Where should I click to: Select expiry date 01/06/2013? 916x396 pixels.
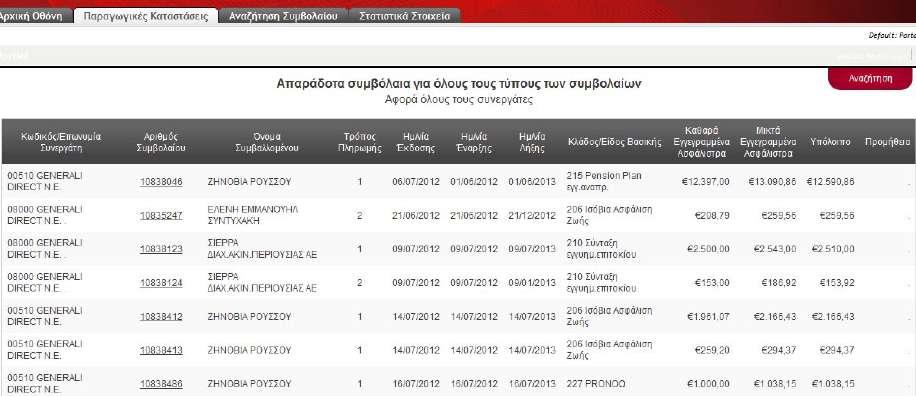532,182
